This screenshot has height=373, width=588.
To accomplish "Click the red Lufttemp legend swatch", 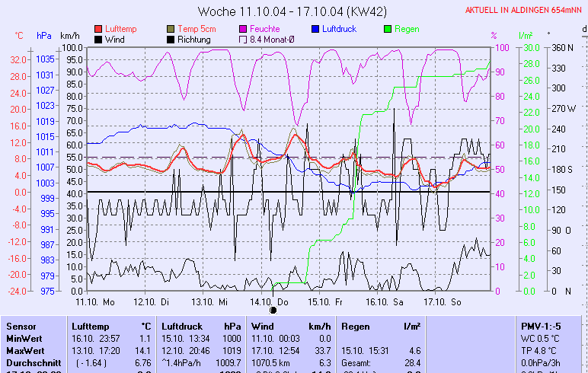I will pyautogui.click(x=98, y=29).
